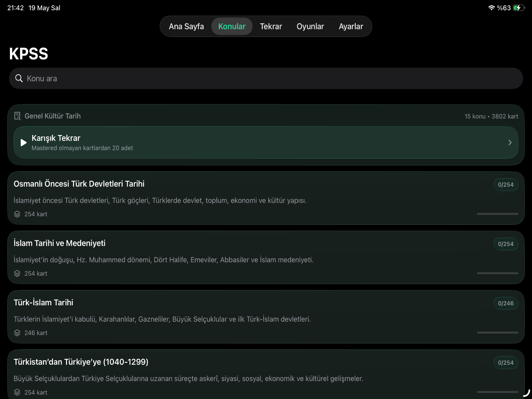This screenshot has height=399, width=532.
Task: Click the Genel Kültür Tarih section label
Action: point(53,116)
